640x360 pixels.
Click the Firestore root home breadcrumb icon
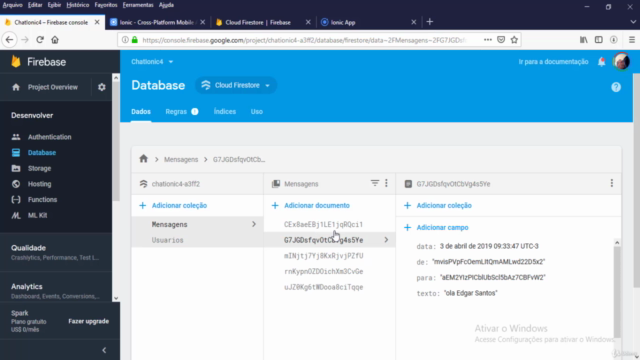pos(143,159)
